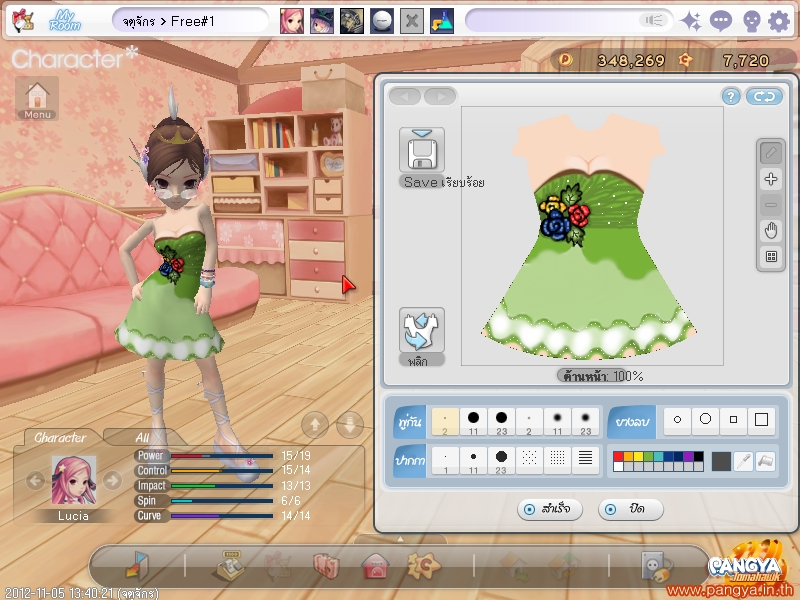The image size is (800, 600).
Task: Redo with the right arrow button
Action: coord(440,96)
